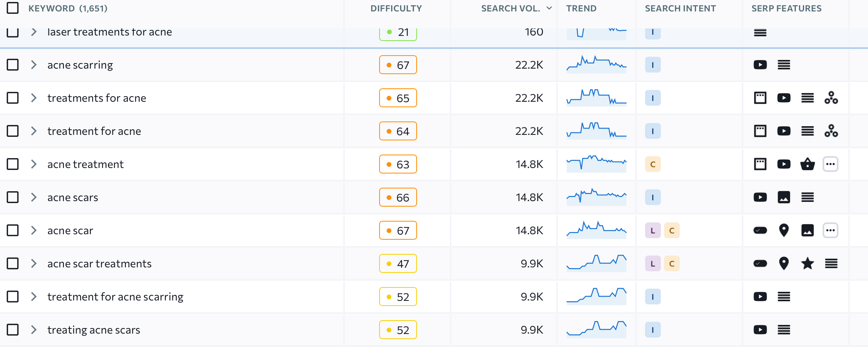Expand the treatment for acne scarring row
Image resolution: width=868 pixels, height=347 pixels.
click(34, 297)
